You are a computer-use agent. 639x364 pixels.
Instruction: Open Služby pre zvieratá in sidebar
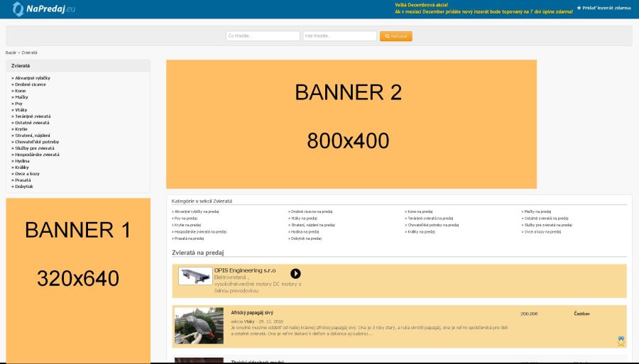point(35,148)
